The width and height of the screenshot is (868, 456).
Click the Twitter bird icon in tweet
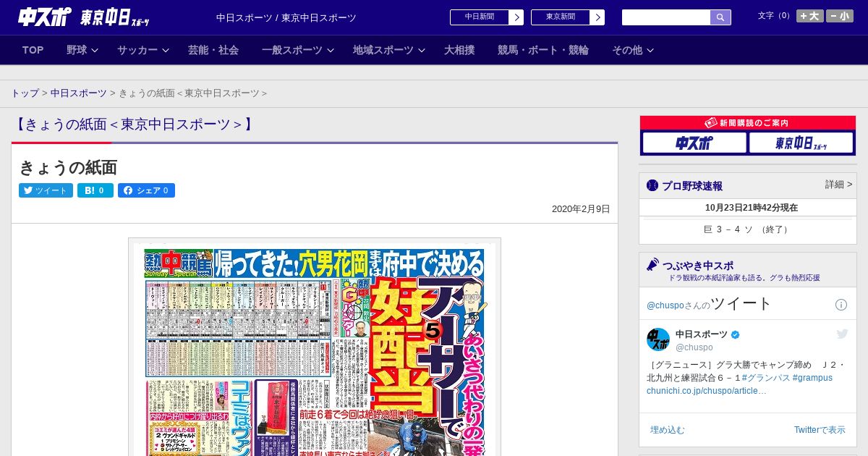pos(842,334)
